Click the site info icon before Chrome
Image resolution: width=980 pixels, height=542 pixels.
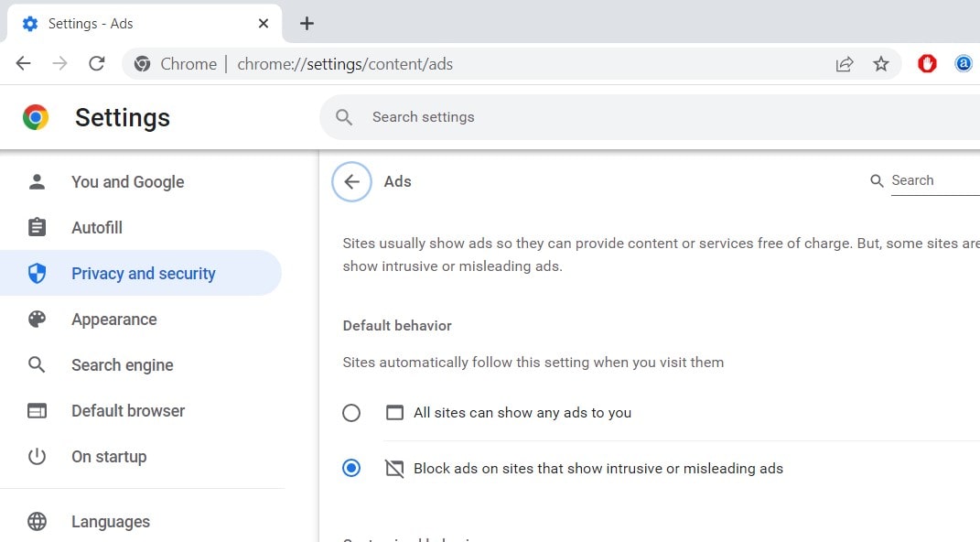pos(142,64)
